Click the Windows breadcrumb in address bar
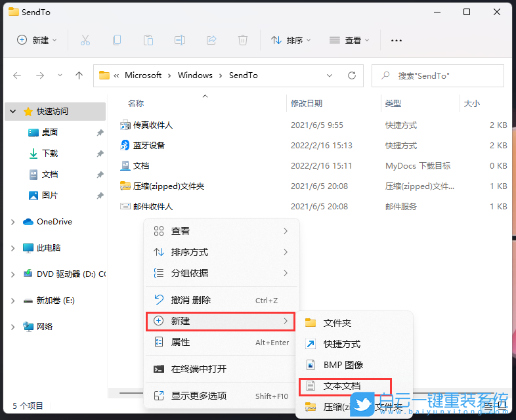516x420 pixels. 195,75
